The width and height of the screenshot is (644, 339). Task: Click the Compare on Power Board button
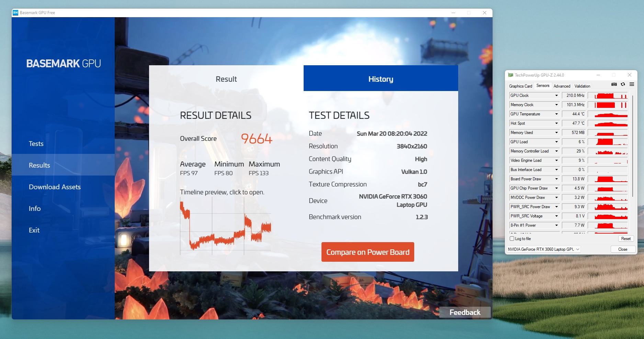[x=368, y=252]
